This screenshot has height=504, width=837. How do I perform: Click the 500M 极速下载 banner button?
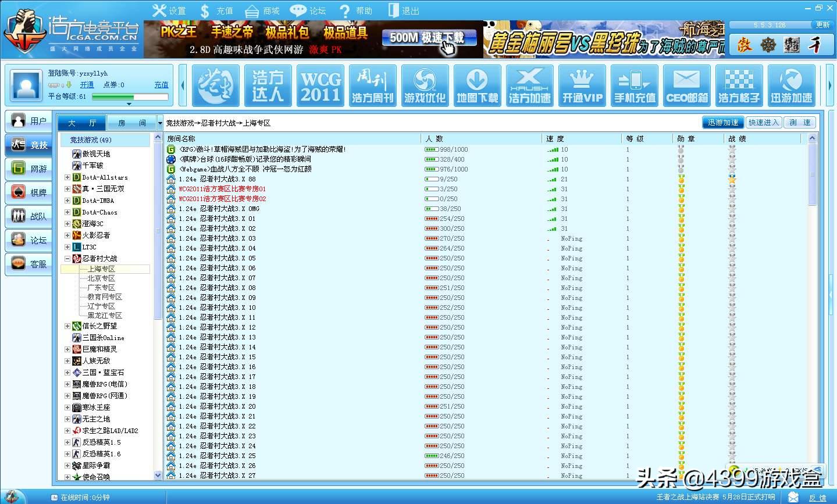click(429, 38)
